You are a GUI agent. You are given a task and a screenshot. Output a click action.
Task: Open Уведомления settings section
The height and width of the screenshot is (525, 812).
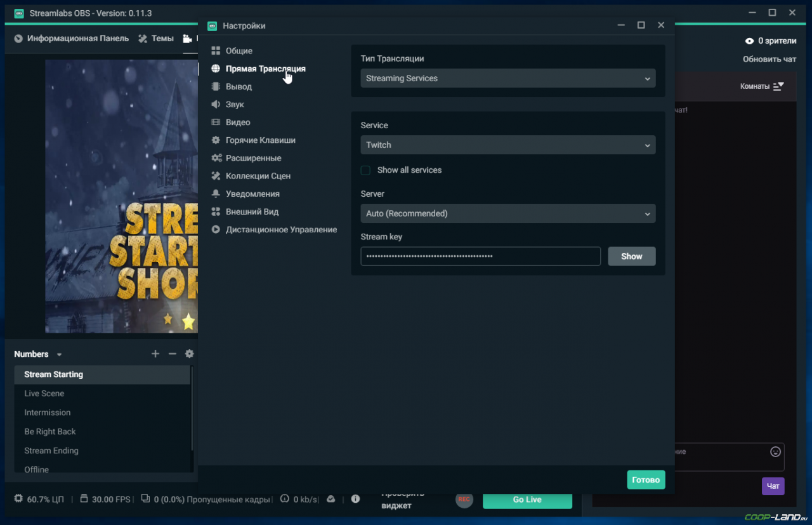[252, 194]
